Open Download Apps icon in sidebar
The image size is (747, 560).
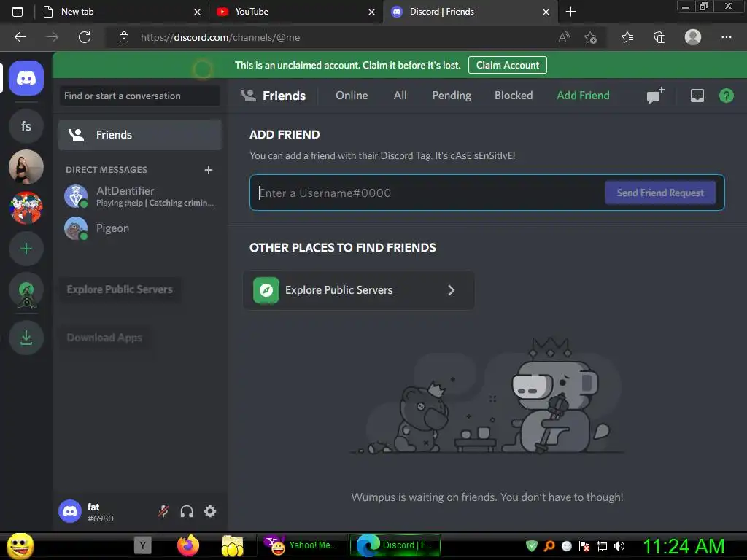click(x=26, y=338)
